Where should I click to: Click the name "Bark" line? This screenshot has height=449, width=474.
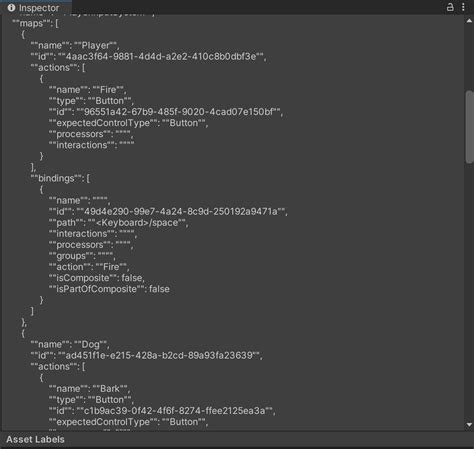(89, 388)
